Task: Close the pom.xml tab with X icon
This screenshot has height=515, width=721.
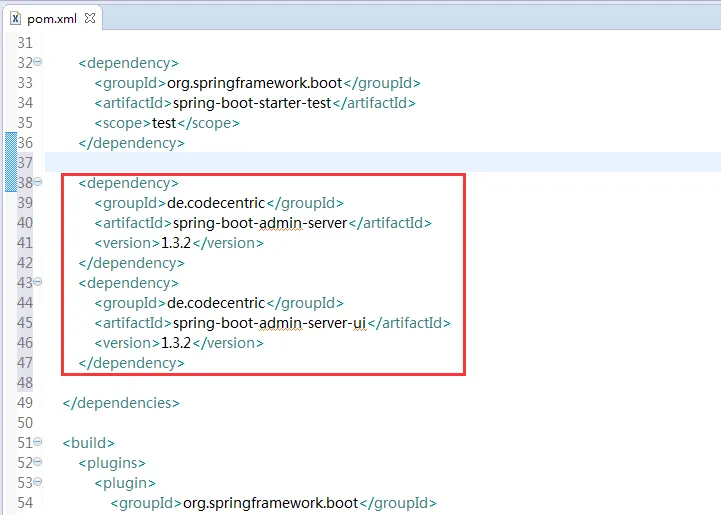Action: [90, 18]
